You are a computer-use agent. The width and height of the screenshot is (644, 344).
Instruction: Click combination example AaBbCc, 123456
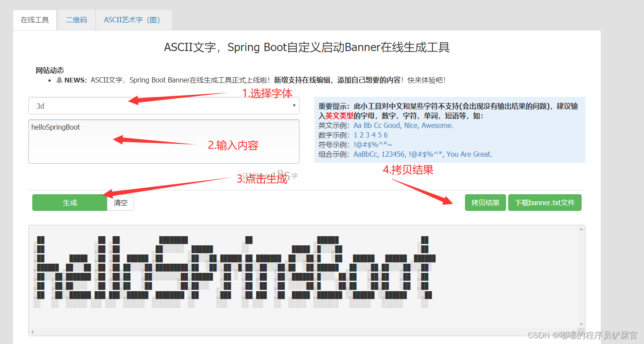[423, 154]
